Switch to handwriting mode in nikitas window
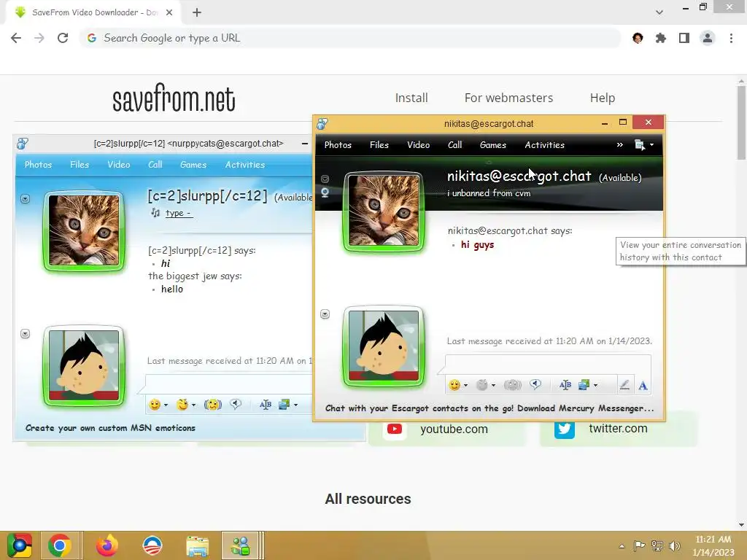Screen dimensions: 747x560 click(624, 385)
